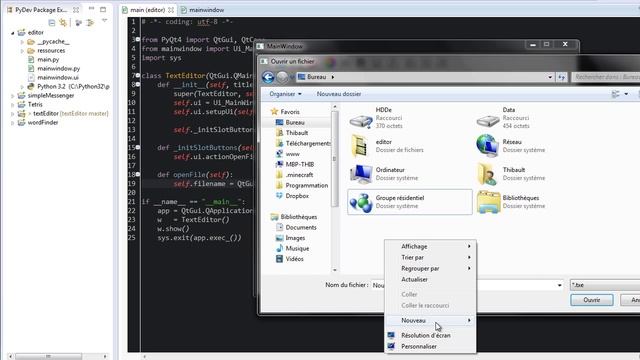Choose Résolution d'écran in context menu
Viewport: 640px width, 360px height.
coord(430,336)
